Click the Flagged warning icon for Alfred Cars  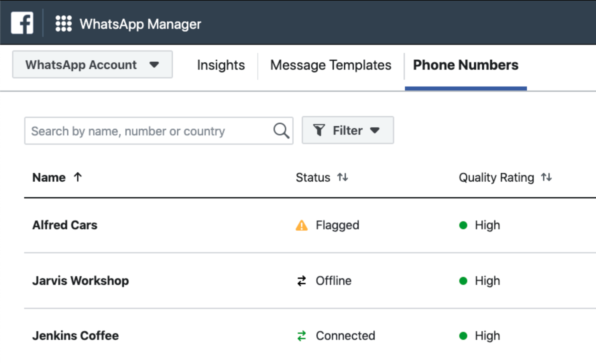tap(301, 225)
